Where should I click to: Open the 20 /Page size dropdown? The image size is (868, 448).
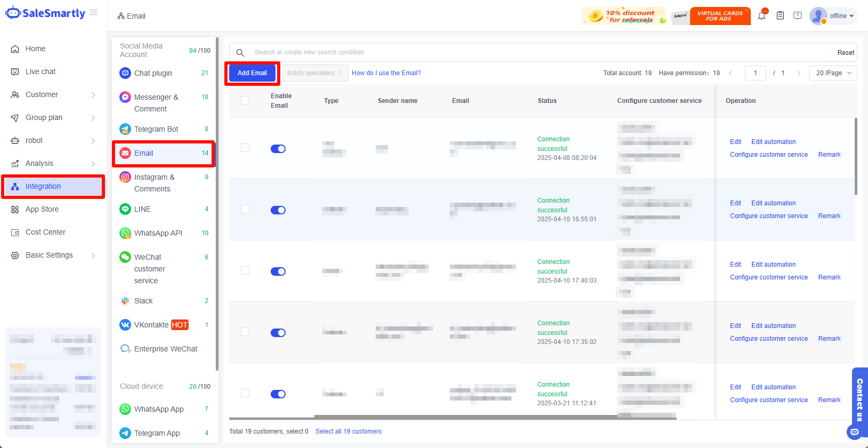[833, 73]
